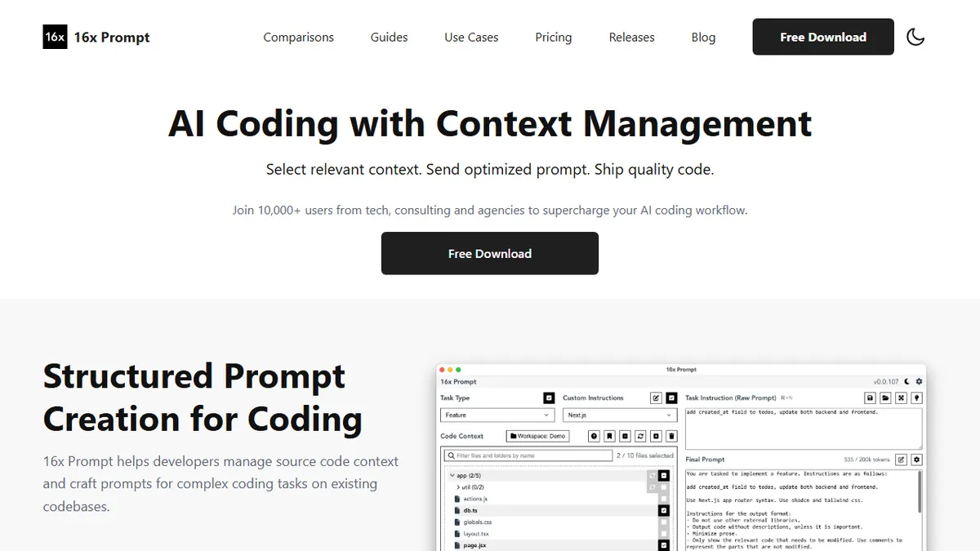This screenshot has width=980, height=551.
Task: Click sync icon on app folder row
Action: coord(653,475)
